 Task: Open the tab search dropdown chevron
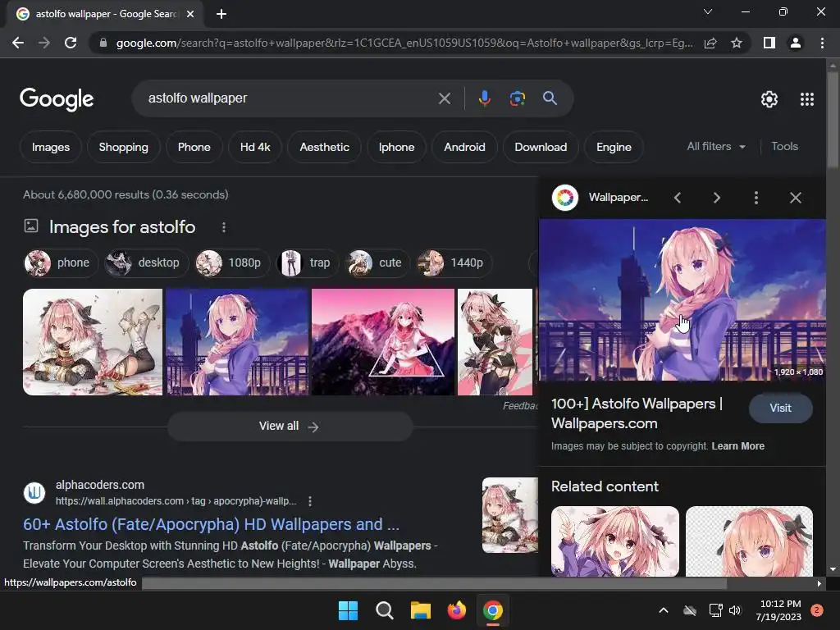708,11
